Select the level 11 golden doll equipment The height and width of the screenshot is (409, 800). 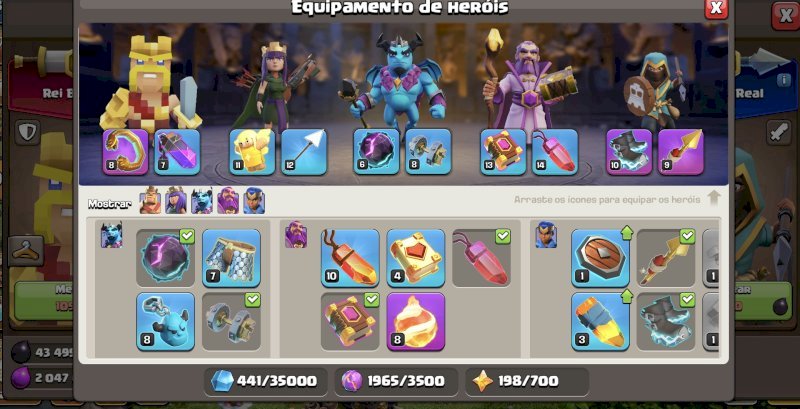[252, 152]
